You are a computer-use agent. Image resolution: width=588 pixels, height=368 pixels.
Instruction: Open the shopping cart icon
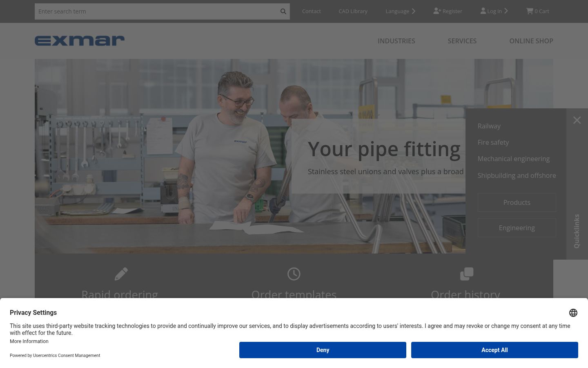pyautogui.click(x=530, y=11)
